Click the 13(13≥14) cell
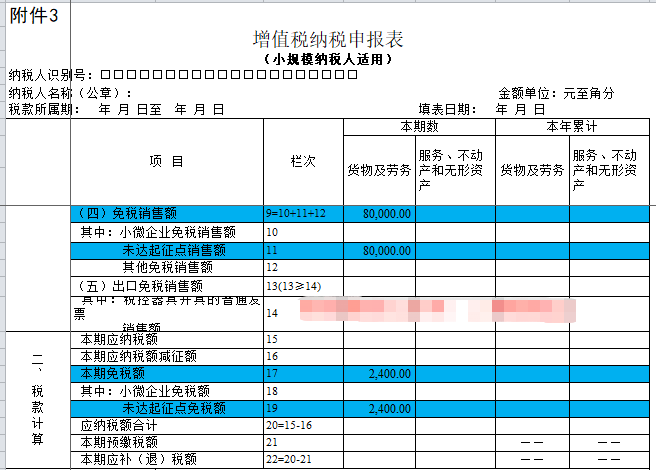 click(x=303, y=286)
